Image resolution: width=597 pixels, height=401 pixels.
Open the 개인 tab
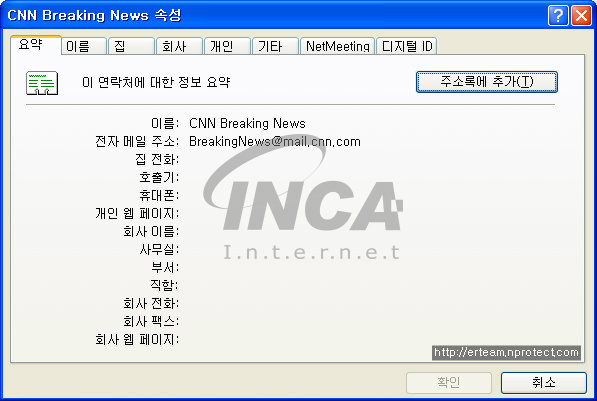[x=227, y=46]
